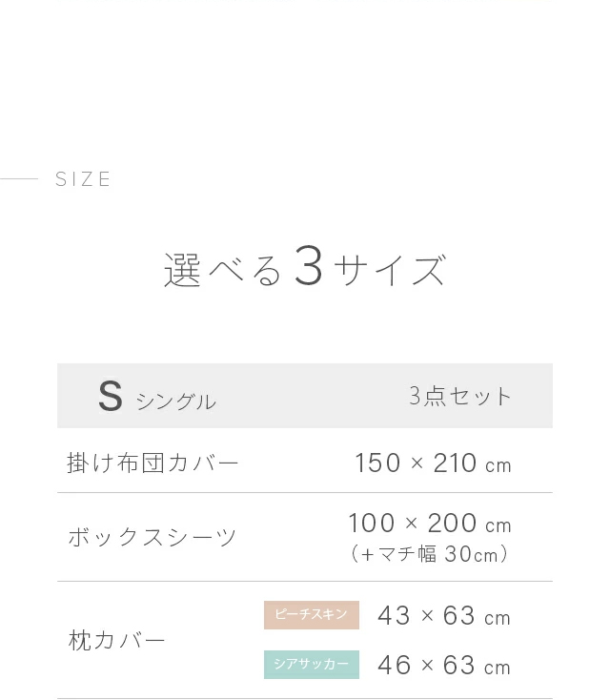Viewport: 610px width, 700px height.
Task: Click the word "選べる" in the heading
Action: [x=224, y=272]
